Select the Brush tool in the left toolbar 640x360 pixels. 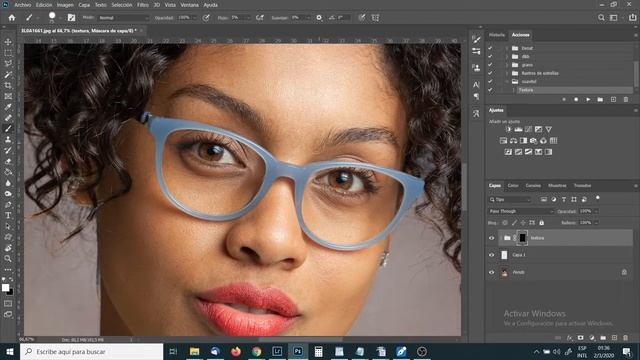pyautogui.click(x=8, y=129)
